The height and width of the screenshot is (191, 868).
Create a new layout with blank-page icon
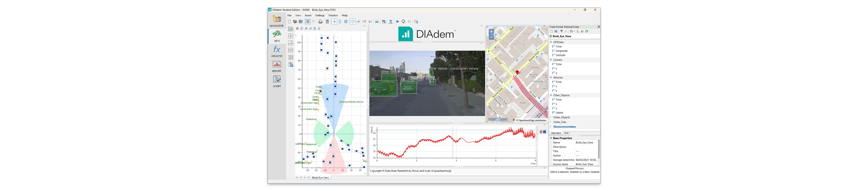(289, 21)
